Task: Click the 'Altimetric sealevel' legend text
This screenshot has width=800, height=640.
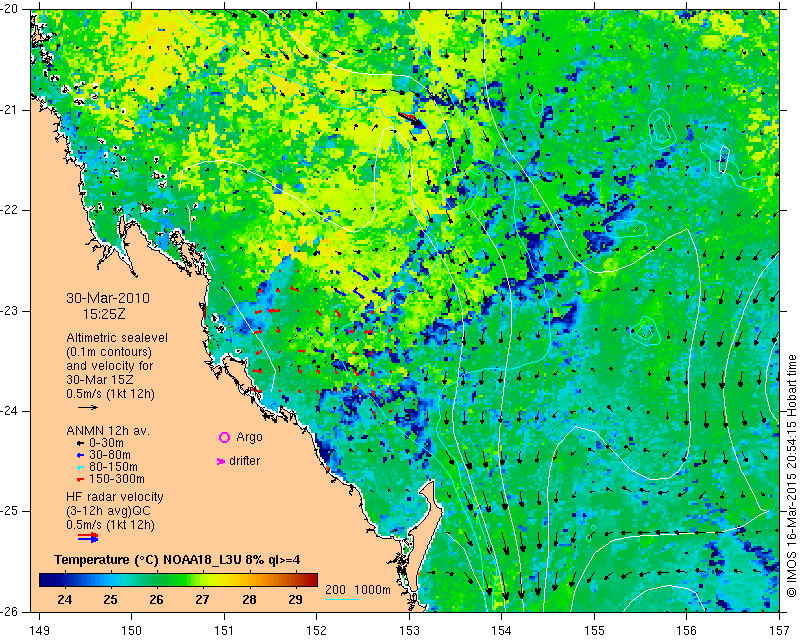Action: (x=117, y=338)
